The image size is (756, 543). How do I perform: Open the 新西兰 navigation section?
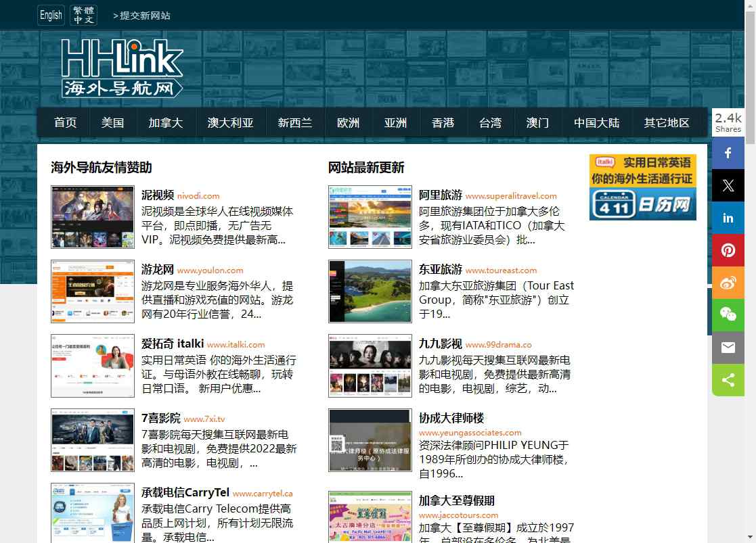pyautogui.click(x=294, y=123)
